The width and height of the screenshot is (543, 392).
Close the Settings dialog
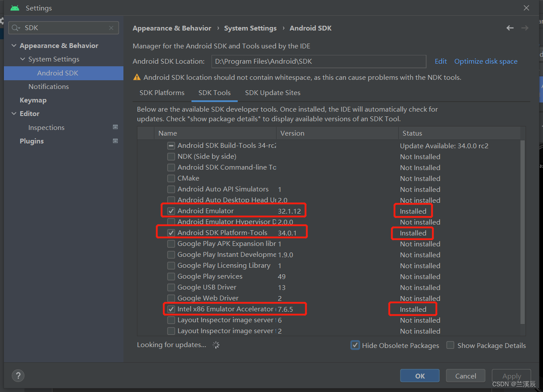pyautogui.click(x=526, y=8)
